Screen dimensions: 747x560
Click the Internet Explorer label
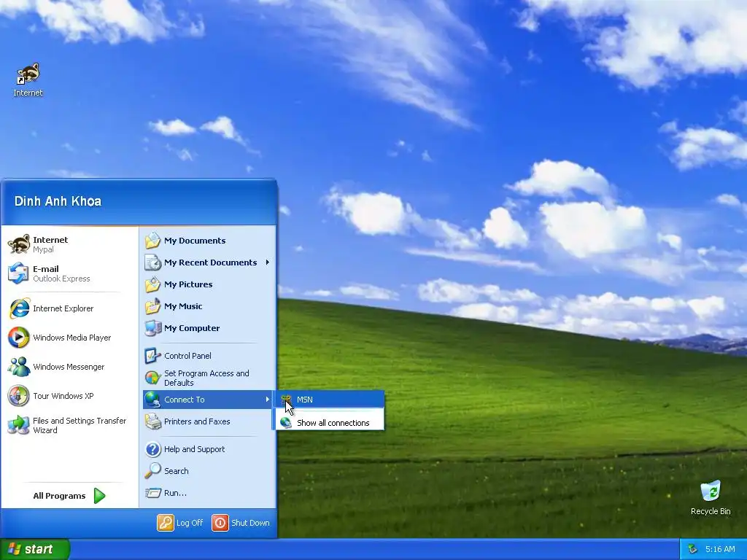click(63, 308)
